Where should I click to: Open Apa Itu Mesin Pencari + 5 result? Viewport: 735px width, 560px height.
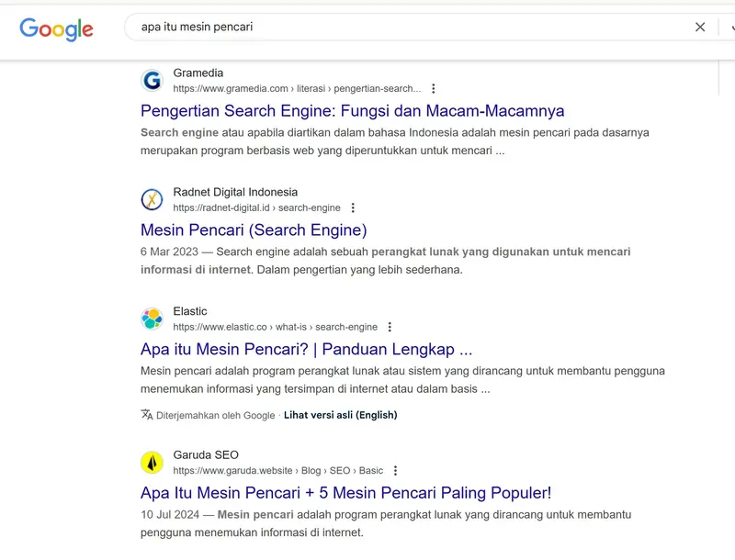tap(346, 493)
